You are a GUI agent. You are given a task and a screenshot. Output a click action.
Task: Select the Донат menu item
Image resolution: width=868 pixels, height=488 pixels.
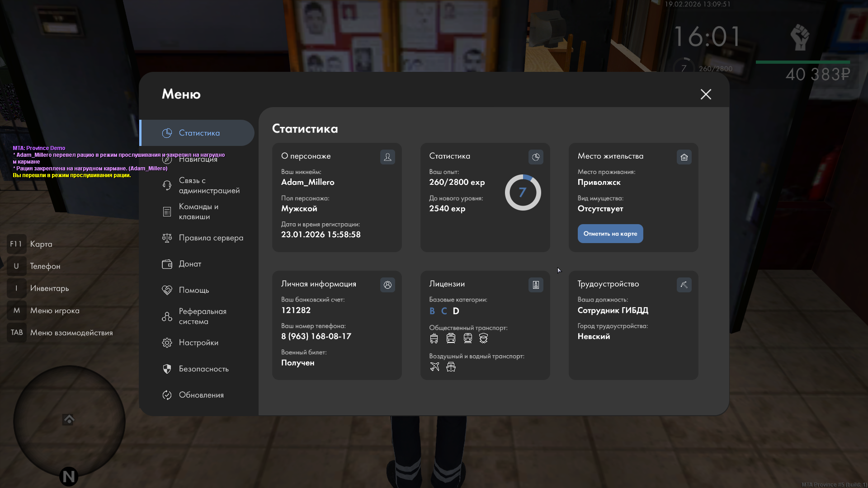pyautogui.click(x=189, y=264)
